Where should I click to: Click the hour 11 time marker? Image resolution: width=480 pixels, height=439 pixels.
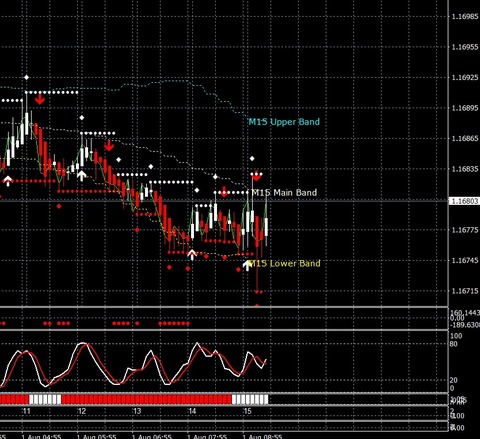click(26, 411)
